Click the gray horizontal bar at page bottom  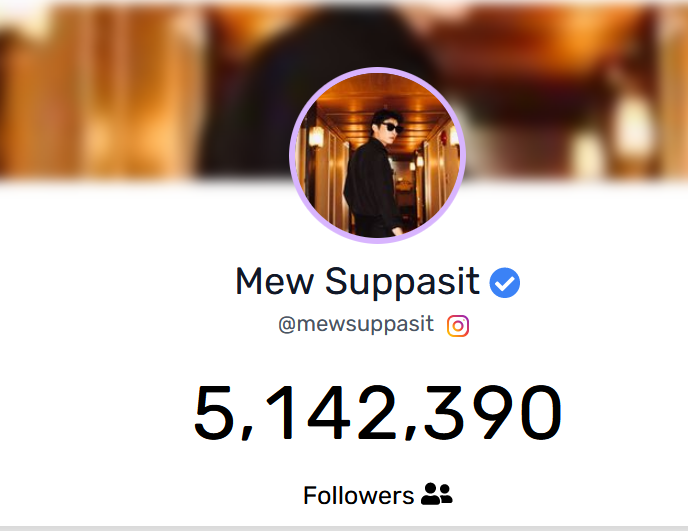344,528
